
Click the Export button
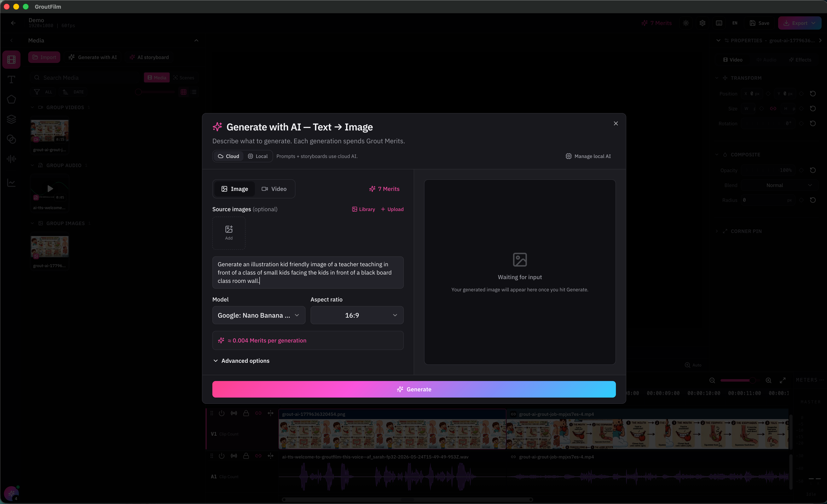tap(799, 23)
